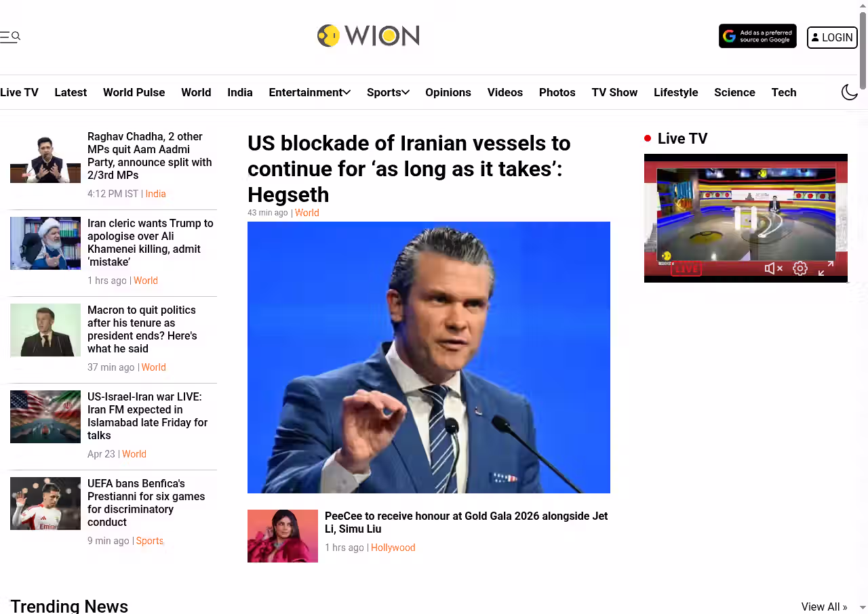Click the page vertical scrollbar
The image size is (868, 614).
(863, 307)
